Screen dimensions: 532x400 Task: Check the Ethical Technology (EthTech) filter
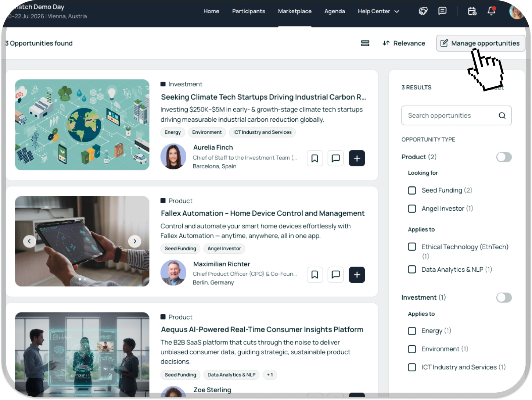412,247
